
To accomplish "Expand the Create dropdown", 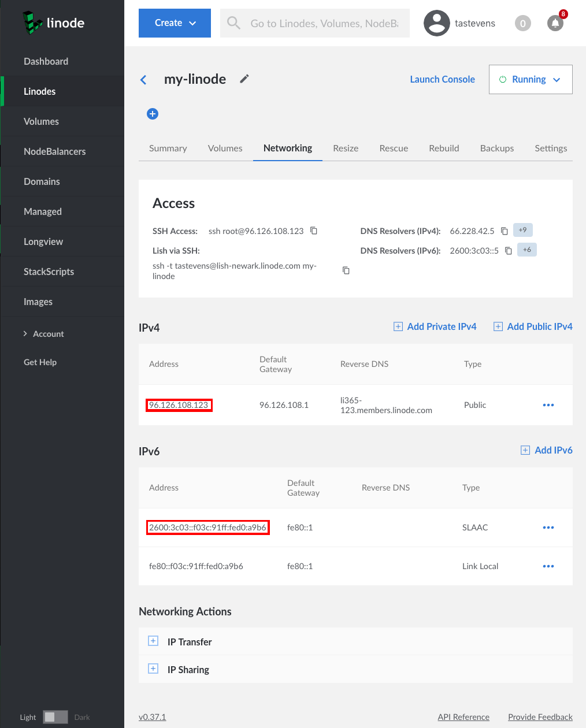I will (175, 23).
